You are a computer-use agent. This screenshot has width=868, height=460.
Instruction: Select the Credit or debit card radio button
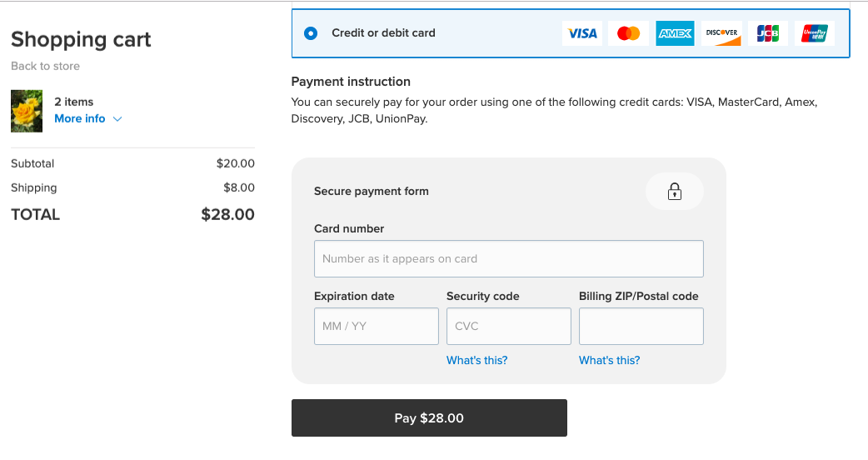[311, 33]
